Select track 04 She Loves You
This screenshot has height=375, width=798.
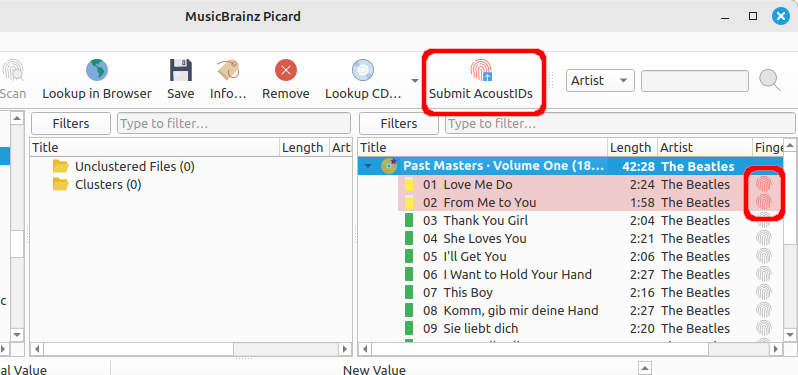[590, 238]
